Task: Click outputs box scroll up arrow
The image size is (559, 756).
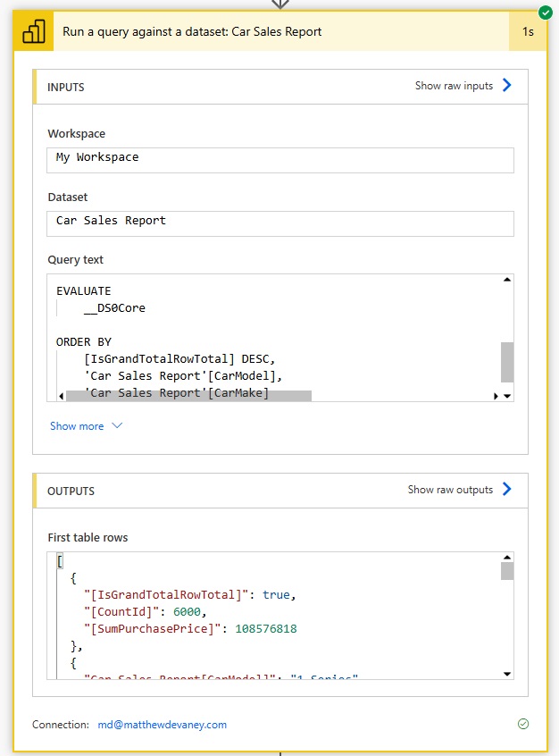Action: [x=507, y=558]
